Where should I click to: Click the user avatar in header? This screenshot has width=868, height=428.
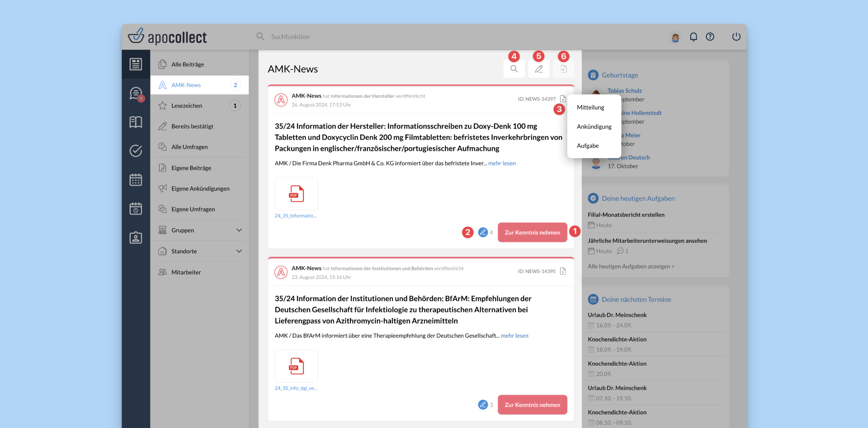click(x=675, y=37)
